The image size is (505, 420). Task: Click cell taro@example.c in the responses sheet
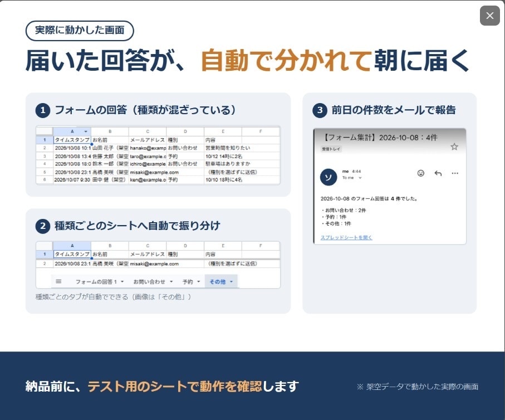point(148,156)
